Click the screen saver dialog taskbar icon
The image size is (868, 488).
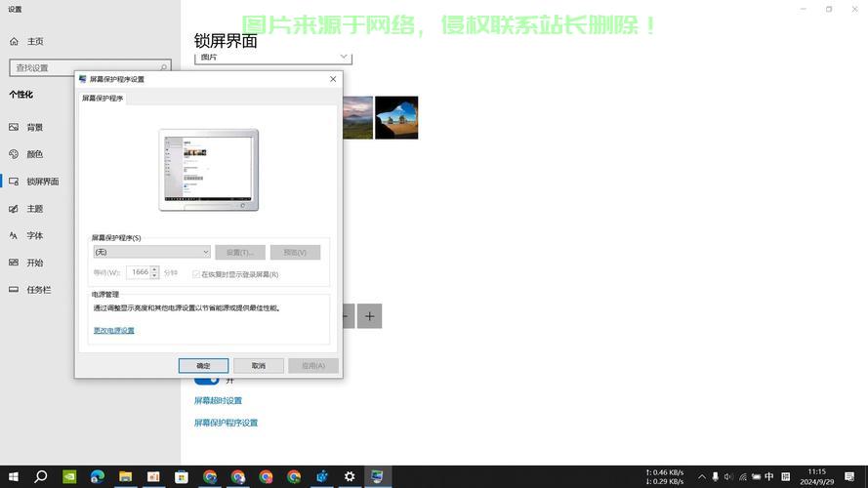(x=378, y=476)
